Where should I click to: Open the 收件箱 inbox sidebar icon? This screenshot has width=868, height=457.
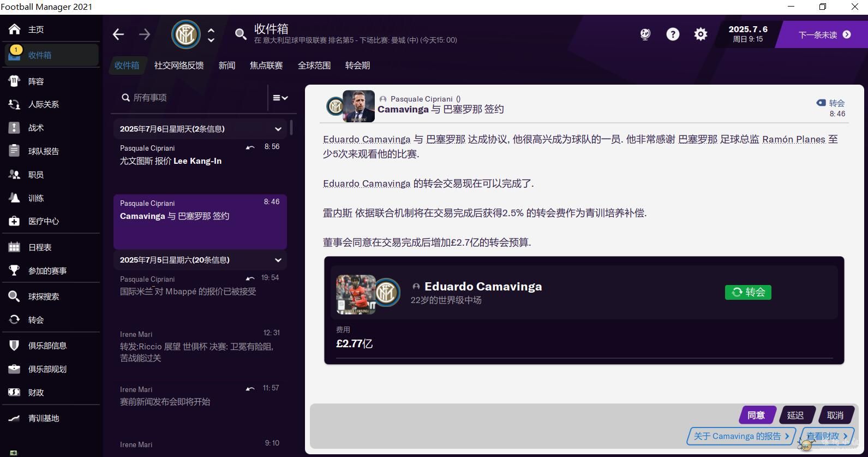(15, 54)
